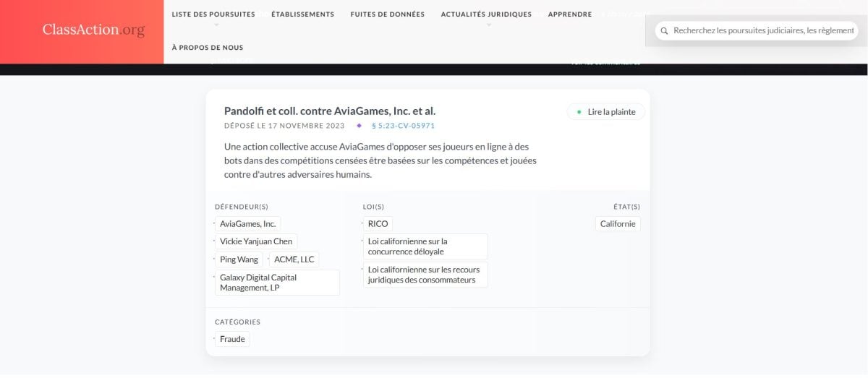Expand the Liste des poursuites menu
This screenshot has height=378, width=868.
213,14
